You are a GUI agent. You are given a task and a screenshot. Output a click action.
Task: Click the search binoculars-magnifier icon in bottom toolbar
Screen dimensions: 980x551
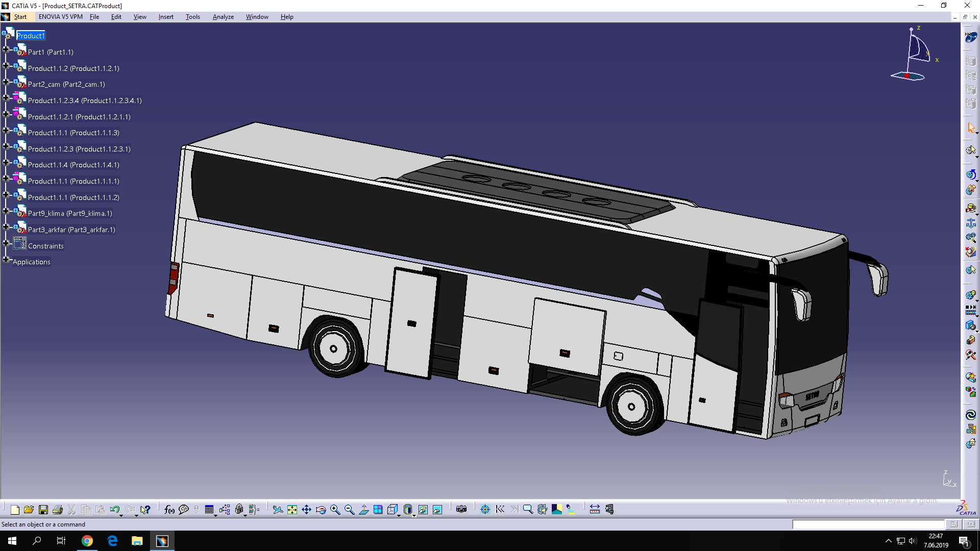[528, 509]
